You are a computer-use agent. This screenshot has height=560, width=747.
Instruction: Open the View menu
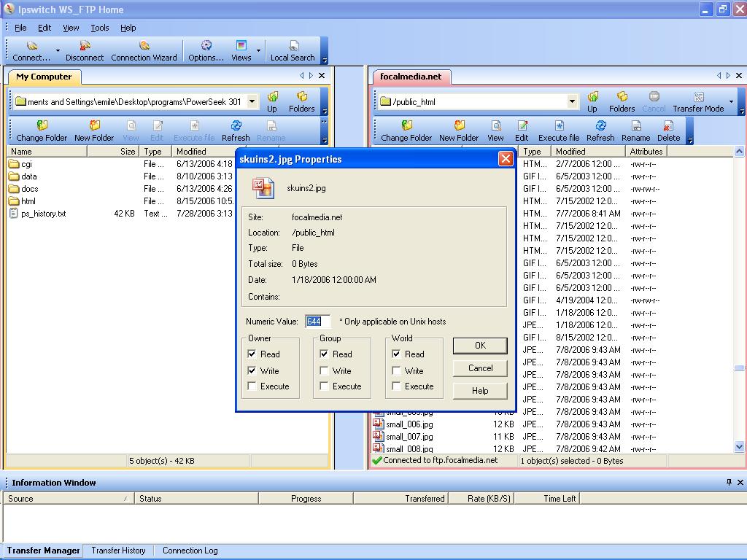click(x=71, y=28)
